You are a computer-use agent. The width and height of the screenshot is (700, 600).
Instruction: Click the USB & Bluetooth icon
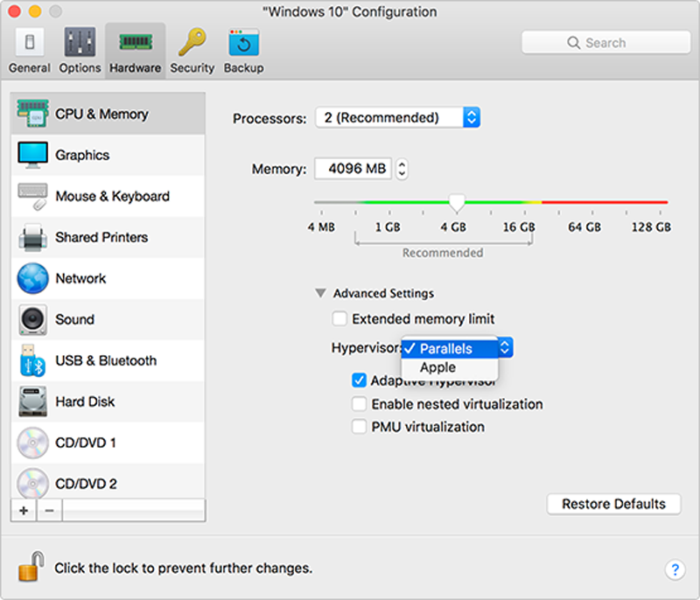(x=32, y=360)
